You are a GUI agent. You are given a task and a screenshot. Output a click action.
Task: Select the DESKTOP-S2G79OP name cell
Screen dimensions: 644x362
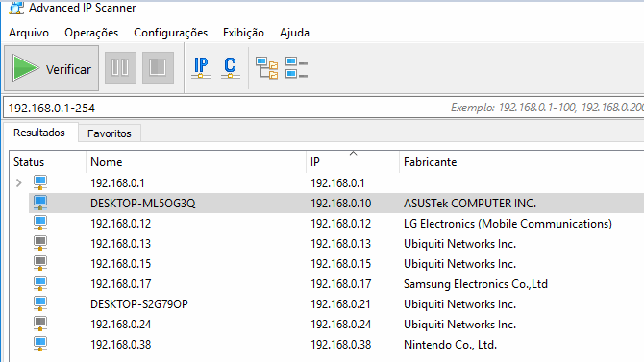point(139,304)
